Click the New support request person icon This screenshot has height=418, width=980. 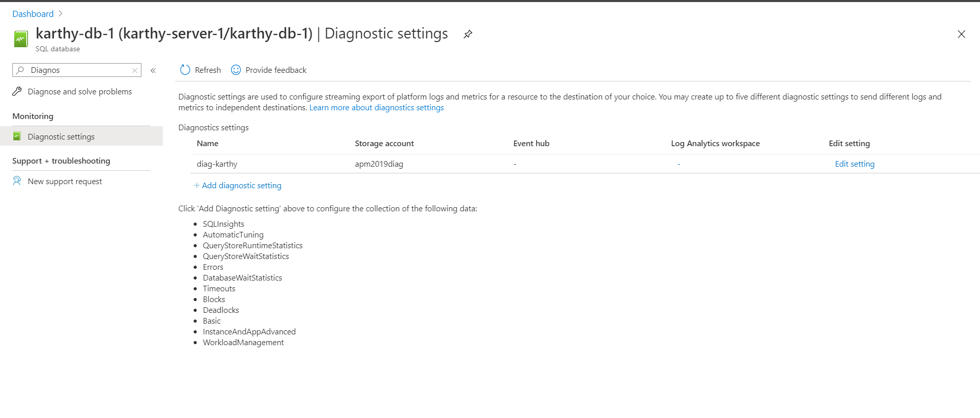[17, 181]
